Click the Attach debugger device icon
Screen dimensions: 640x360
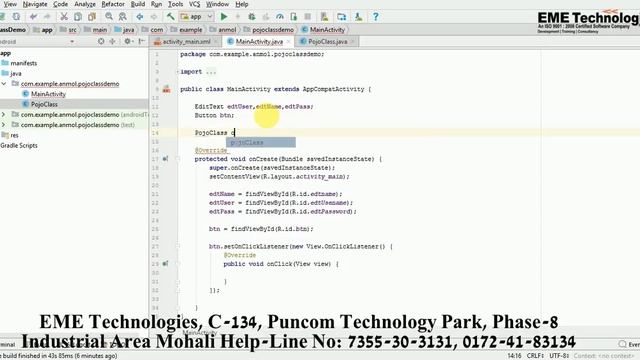click(x=293, y=17)
